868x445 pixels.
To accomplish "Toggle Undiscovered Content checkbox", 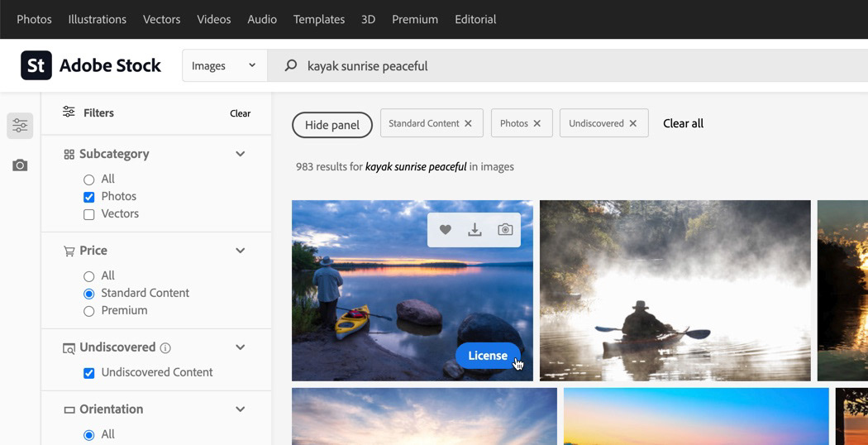I will click(88, 373).
